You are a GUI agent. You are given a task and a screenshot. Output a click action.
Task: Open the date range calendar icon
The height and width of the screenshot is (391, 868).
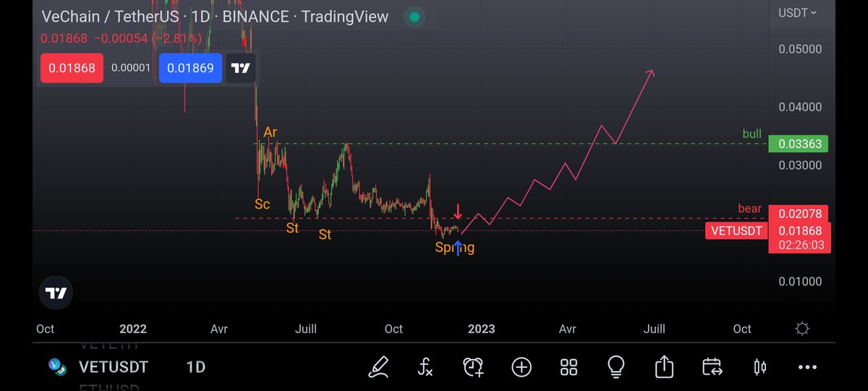(712, 367)
